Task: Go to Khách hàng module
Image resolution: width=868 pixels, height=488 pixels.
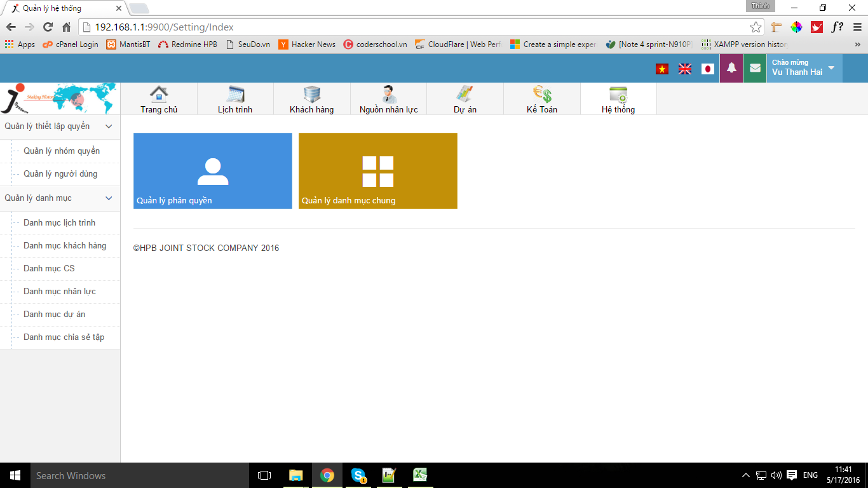Action: [x=311, y=99]
